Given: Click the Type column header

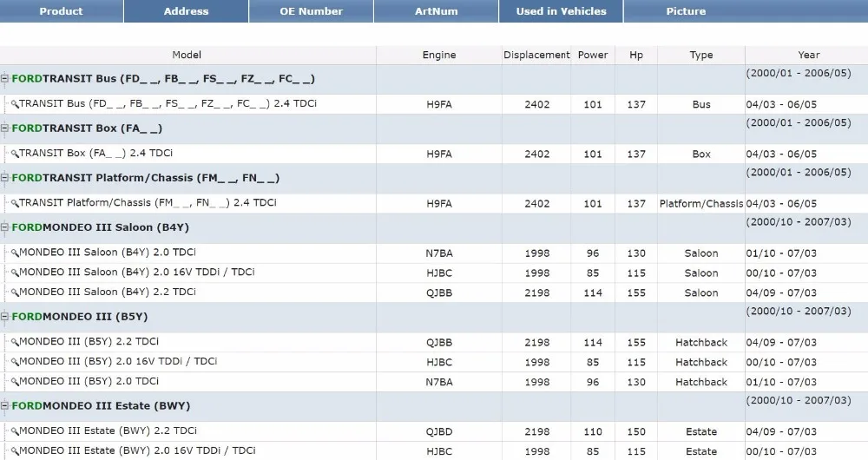Looking at the screenshot, I should coord(700,55).
